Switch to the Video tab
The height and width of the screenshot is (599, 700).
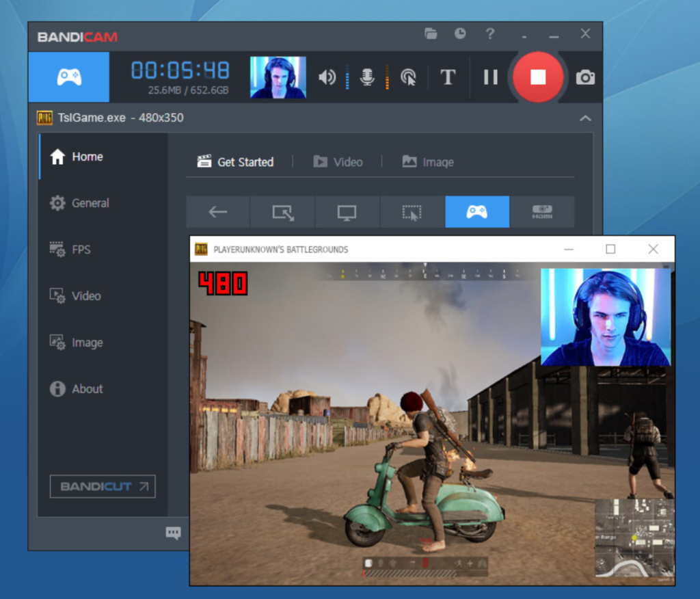tap(338, 161)
